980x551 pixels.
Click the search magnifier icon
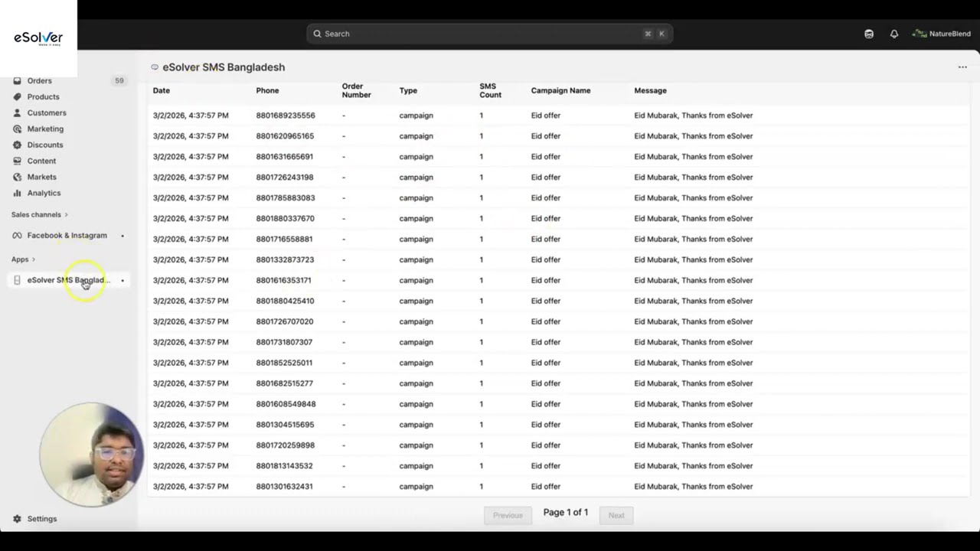pos(317,34)
